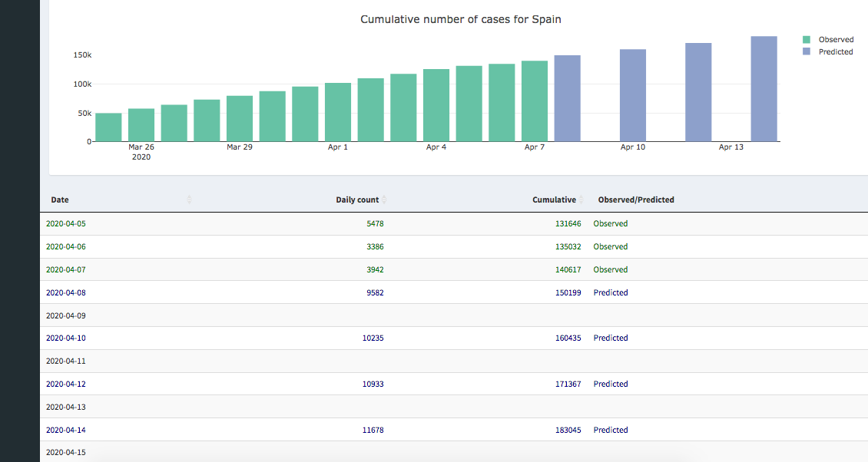Sort table by the Date sort arrows
This screenshot has width=868, height=462.
(x=189, y=200)
